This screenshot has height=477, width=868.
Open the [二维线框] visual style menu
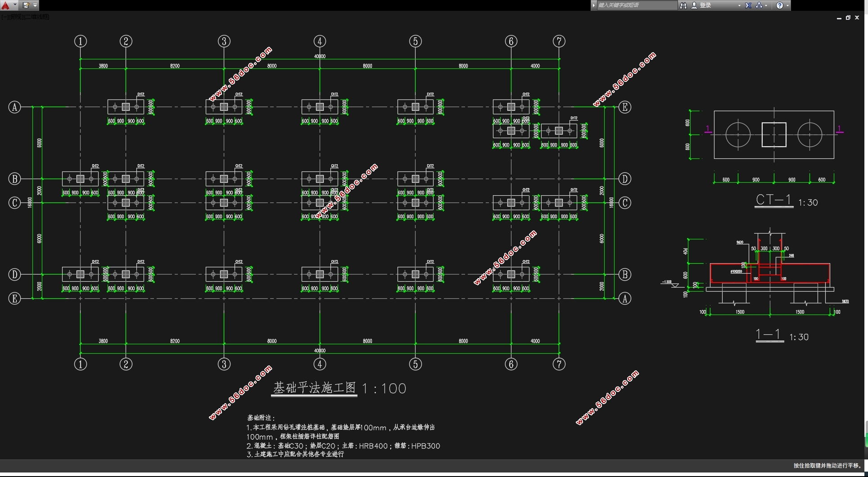(x=37, y=17)
